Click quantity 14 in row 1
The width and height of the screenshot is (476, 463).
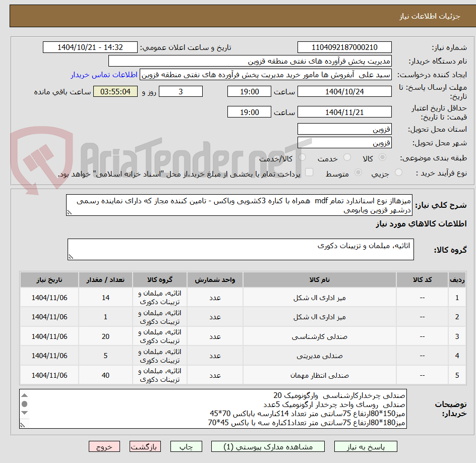(x=105, y=298)
